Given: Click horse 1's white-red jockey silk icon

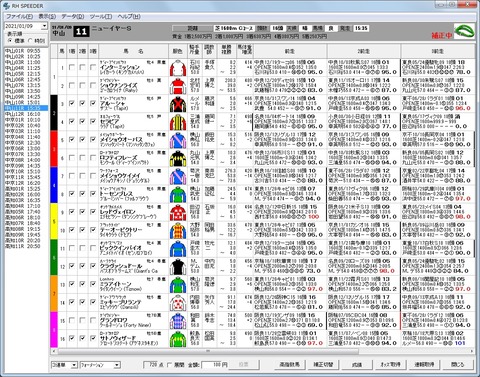Looking at the screenshot, I should pos(178,68).
